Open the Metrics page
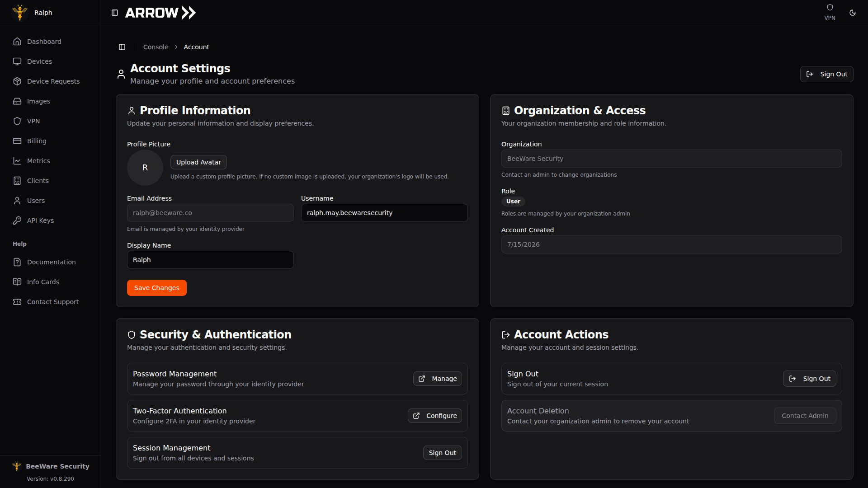This screenshot has width=868, height=488. tap(50, 161)
